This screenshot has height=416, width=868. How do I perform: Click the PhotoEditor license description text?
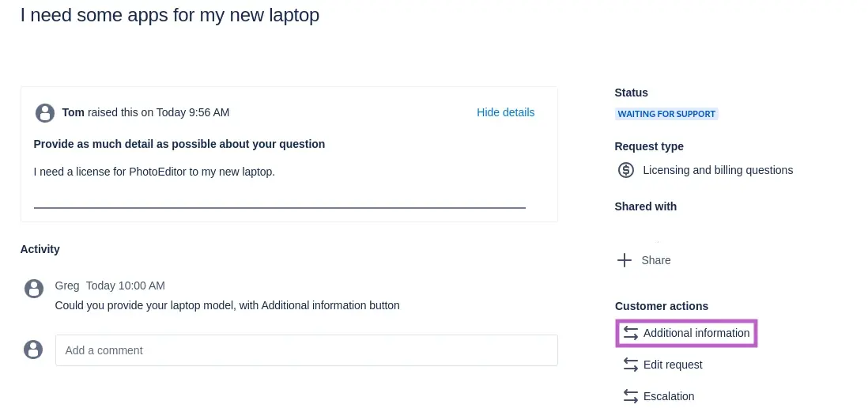click(x=154, y=171)
